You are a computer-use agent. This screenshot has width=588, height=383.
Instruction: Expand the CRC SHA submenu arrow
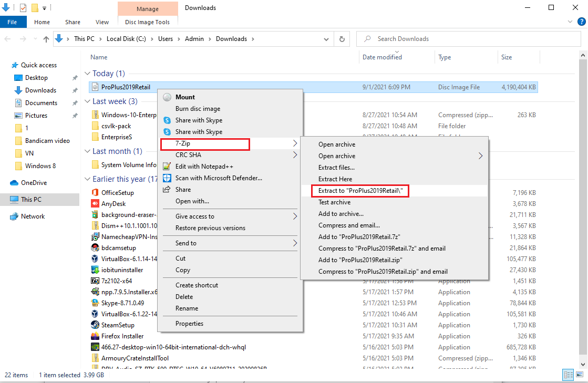point(295,155)
